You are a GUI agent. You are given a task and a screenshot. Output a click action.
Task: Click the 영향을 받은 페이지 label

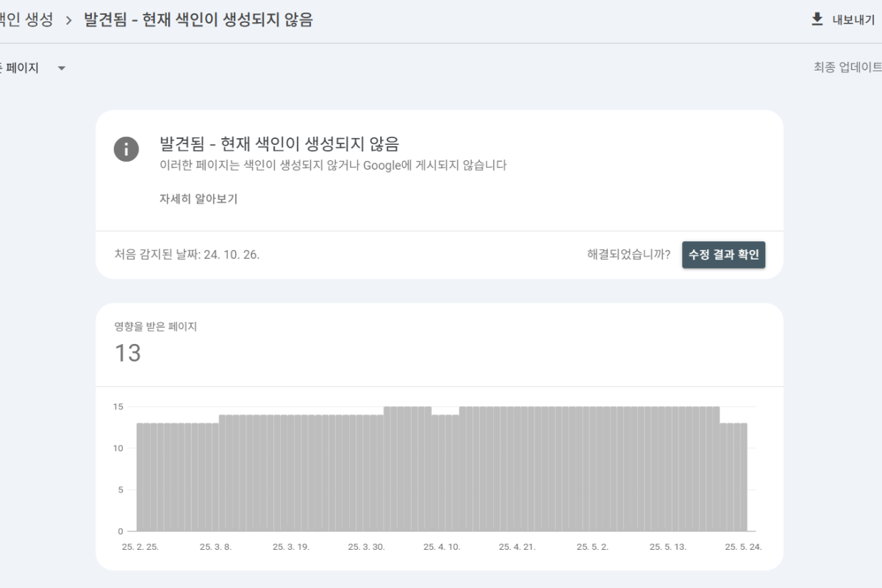155,326
